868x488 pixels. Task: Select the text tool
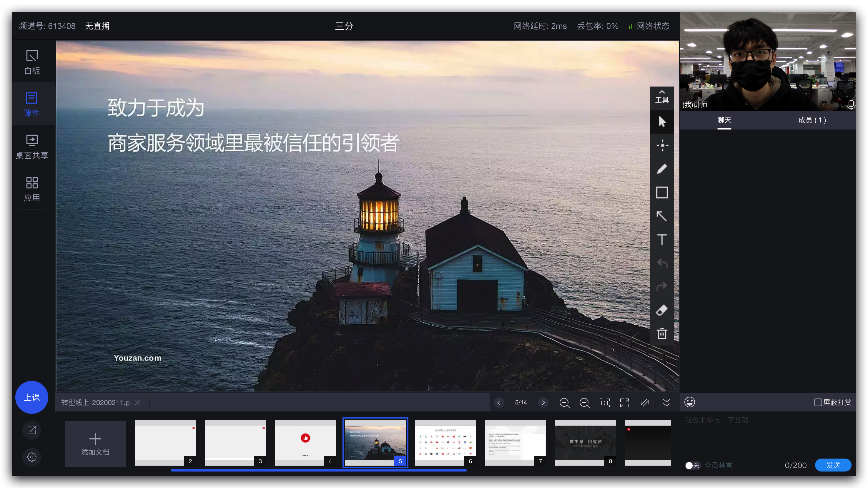coord(662,240)
